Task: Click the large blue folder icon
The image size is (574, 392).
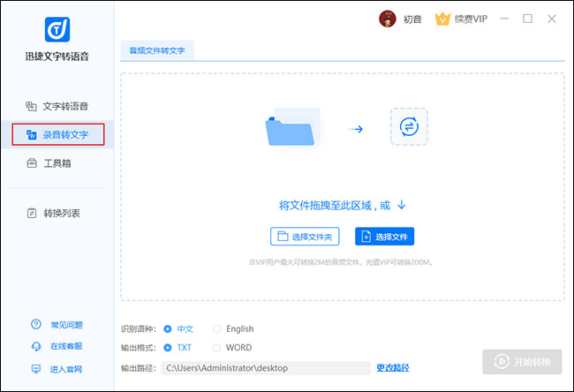Action: pos(291,127)
